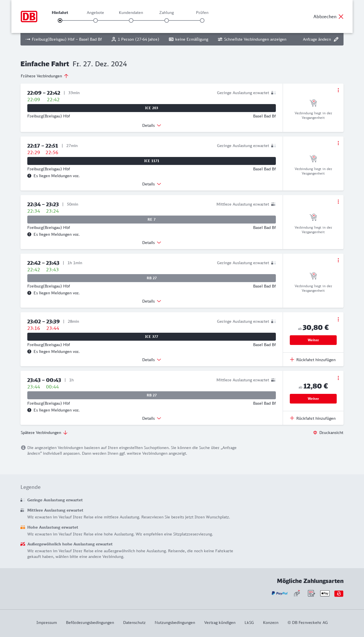Expand Details for ICE 203 connection
The width and height of the screenshot is (364, 637).
(x=151, y=125)
